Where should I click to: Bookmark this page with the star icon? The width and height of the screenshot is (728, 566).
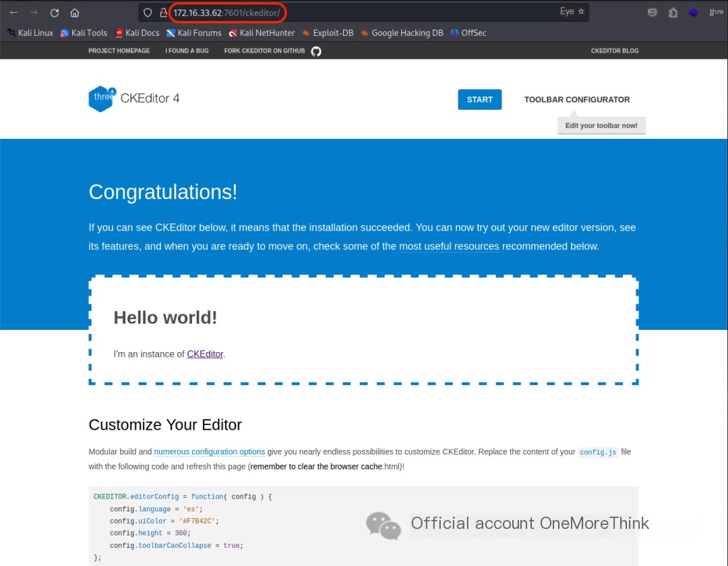click(x=581, y=11)
